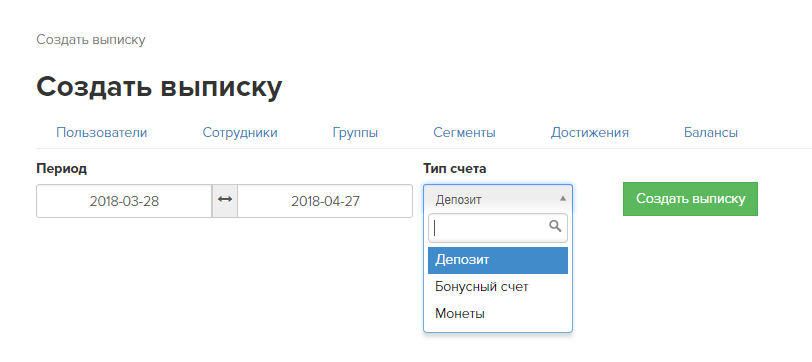The image size is (812, 362).
Task: Focus the search box inside the dropdown
Action: click(498, 228)
